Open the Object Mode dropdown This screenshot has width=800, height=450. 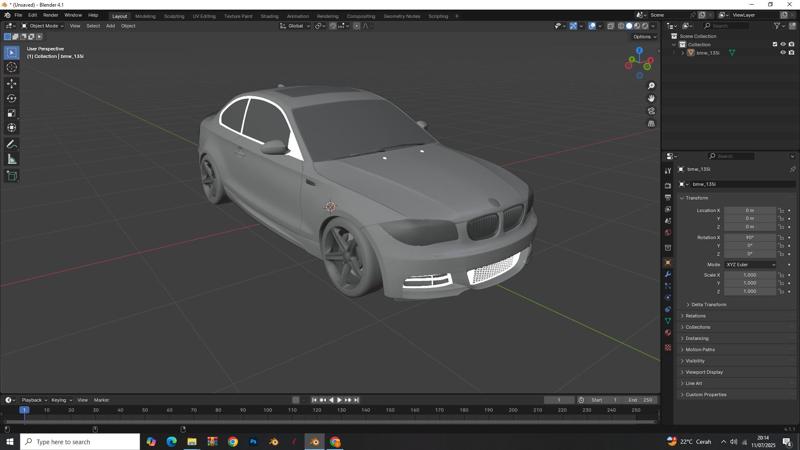(43, 26)
